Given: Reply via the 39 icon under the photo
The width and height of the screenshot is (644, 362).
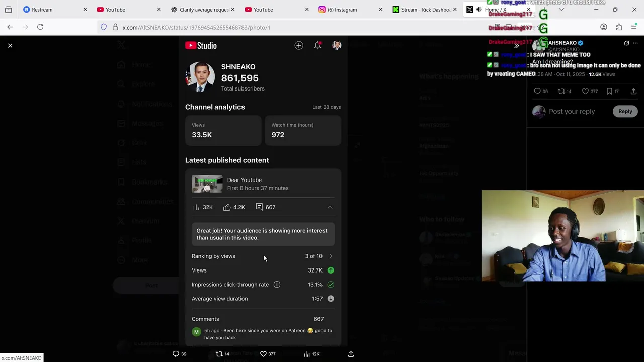Looking at the screenshot, I should click(176, 354).
